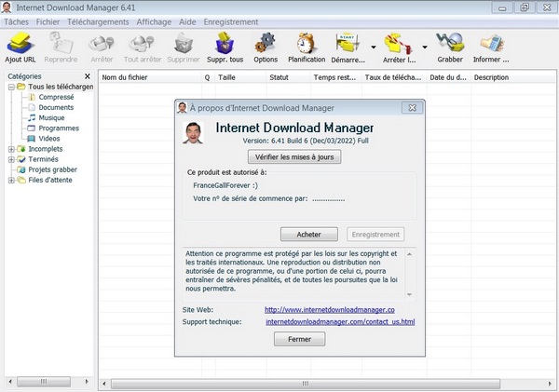The height and width of the screenshot is (392, 559).
Task: Click categories panel scroll right arrow
Action: pyautogui.click(x=87, y=382)
